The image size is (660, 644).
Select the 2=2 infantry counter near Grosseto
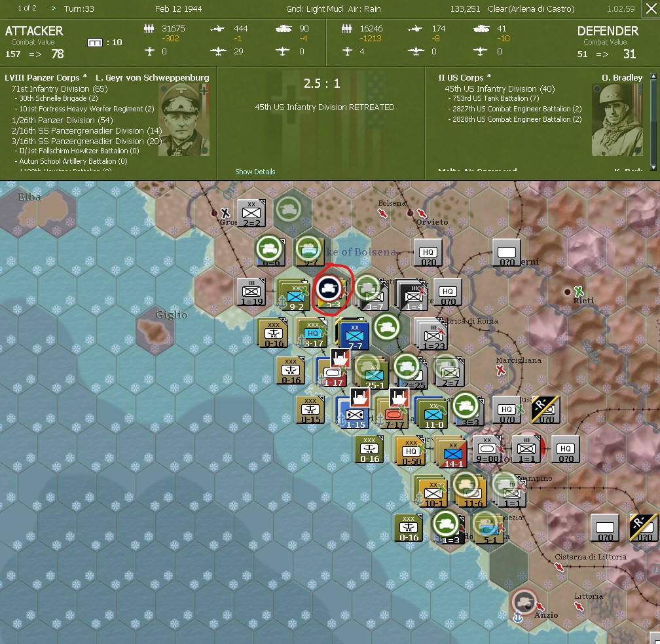pos(251,213)
